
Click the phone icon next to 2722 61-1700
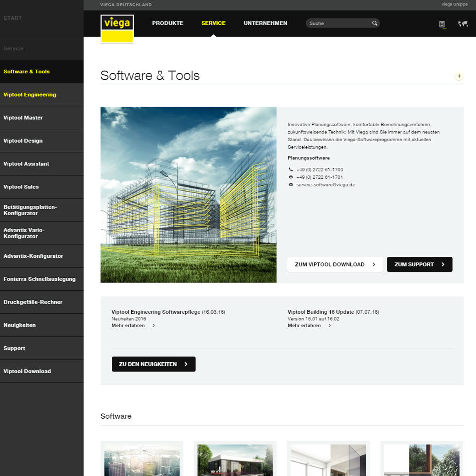coord(291,169)
